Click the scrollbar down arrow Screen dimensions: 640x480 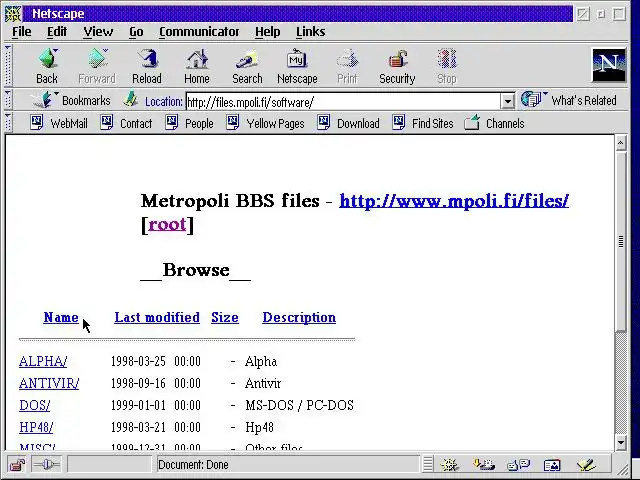pyautogui.click(x=621, y=442)
